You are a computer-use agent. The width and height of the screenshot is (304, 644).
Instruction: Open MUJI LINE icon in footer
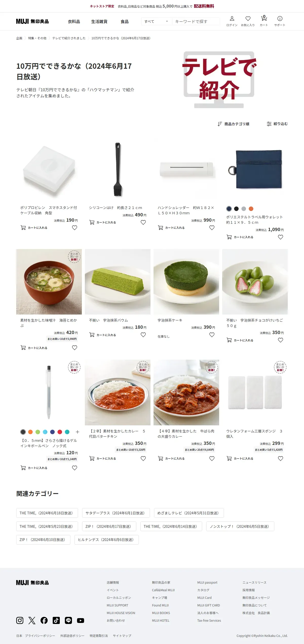pos(68,620)
